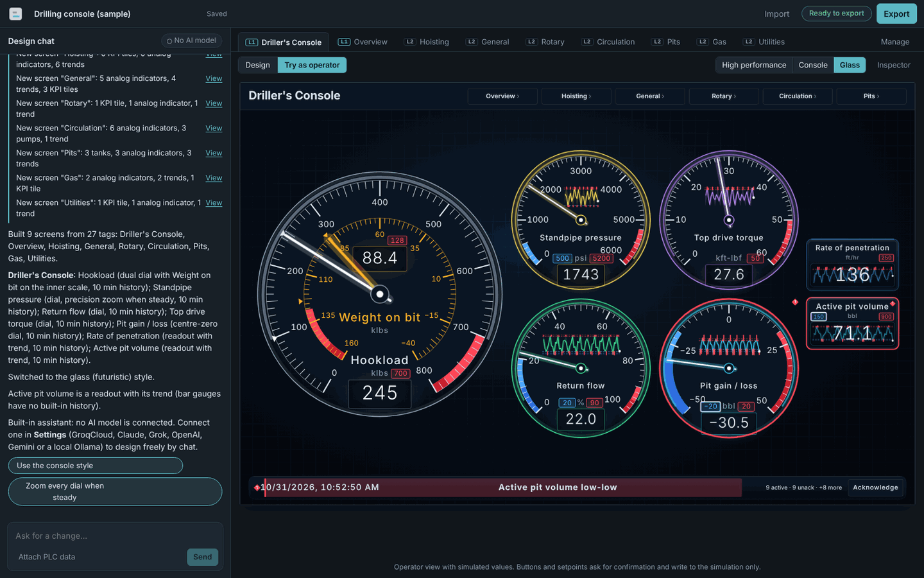924x578 pixels.
Task: Switch to the L2 Circulation tab
Action: pos(608,42)
